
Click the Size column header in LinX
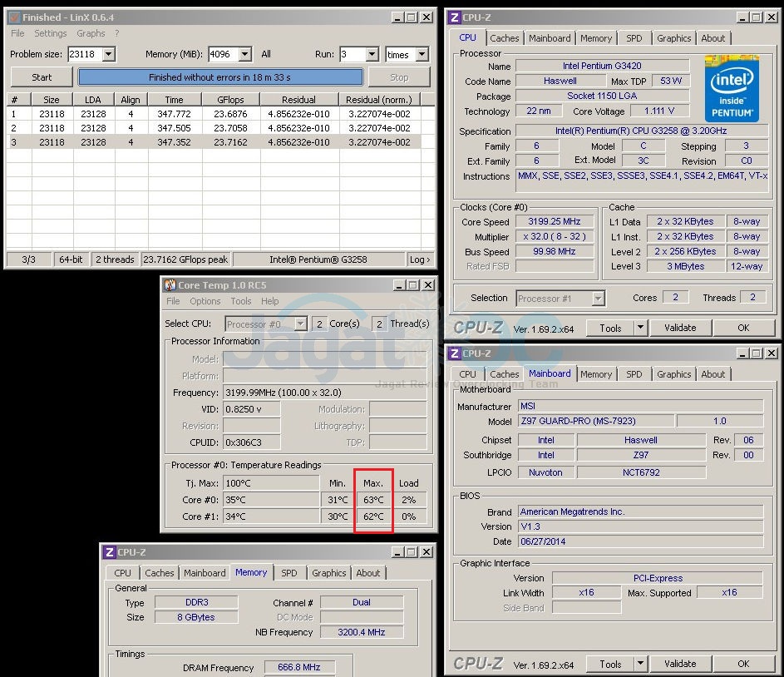click(x=52, y=100)
